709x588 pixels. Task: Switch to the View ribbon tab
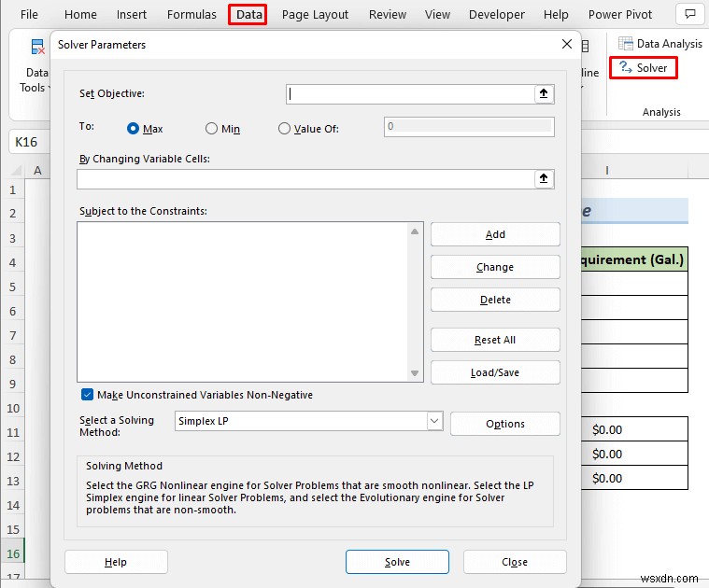click(x=437, y=14)
